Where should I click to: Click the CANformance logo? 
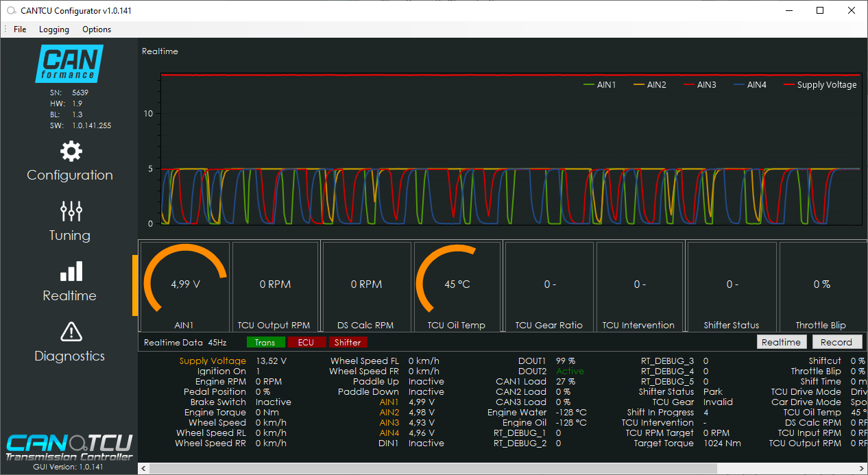coord(69,64)
